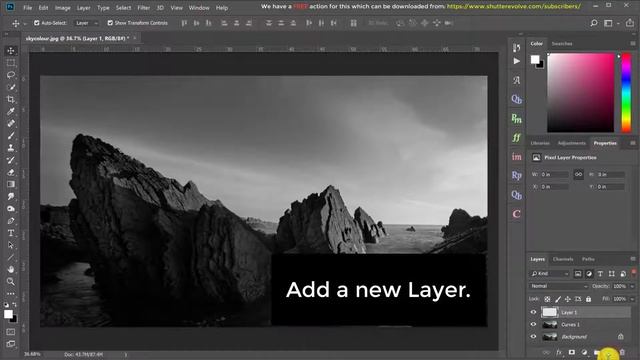The image size is (640, 360).
Task: Open the Auto-Select Layer dropdown
Action: tap(87, 23)
